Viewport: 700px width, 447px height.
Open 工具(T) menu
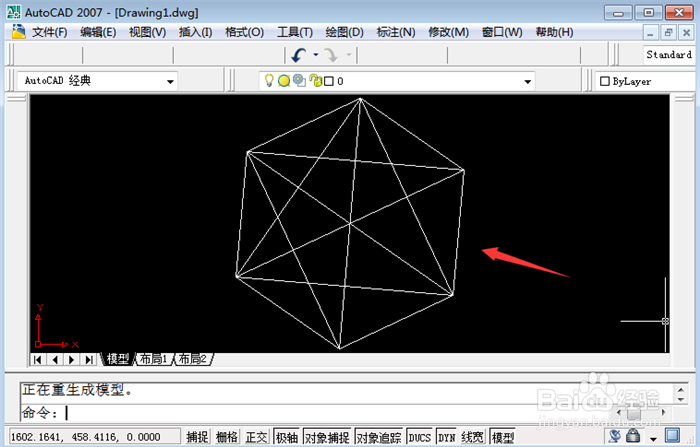click(295, 32)
